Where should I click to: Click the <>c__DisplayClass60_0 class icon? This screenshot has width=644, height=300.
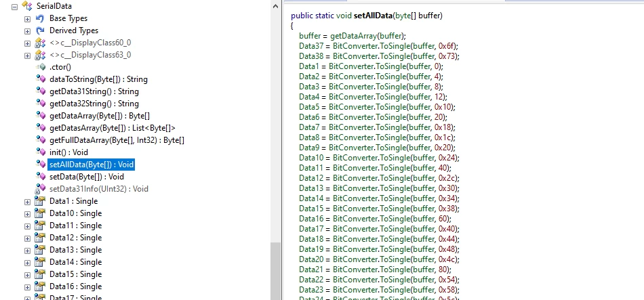tap(40, 43)
